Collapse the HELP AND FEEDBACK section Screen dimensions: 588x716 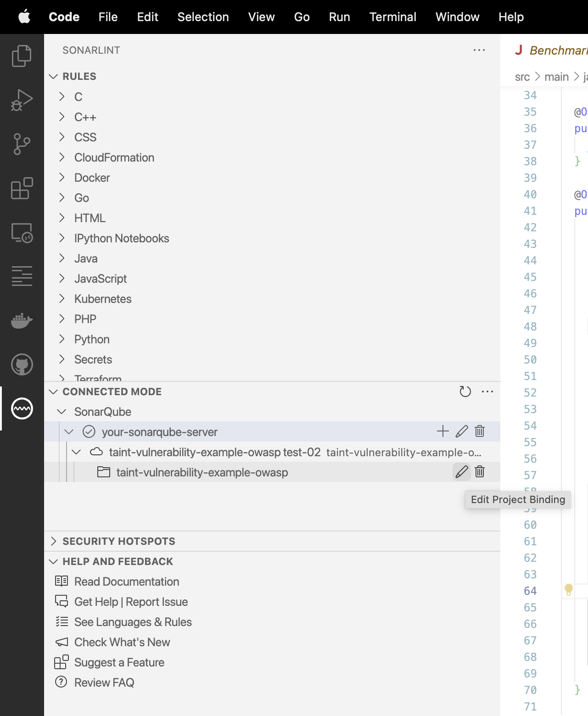[53, 561]
